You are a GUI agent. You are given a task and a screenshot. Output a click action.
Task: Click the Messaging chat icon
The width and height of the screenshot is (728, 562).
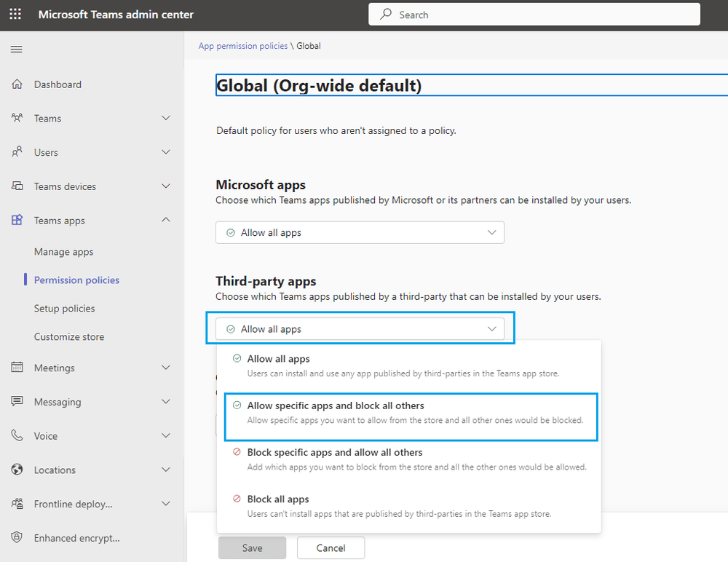tap(17, 401)
